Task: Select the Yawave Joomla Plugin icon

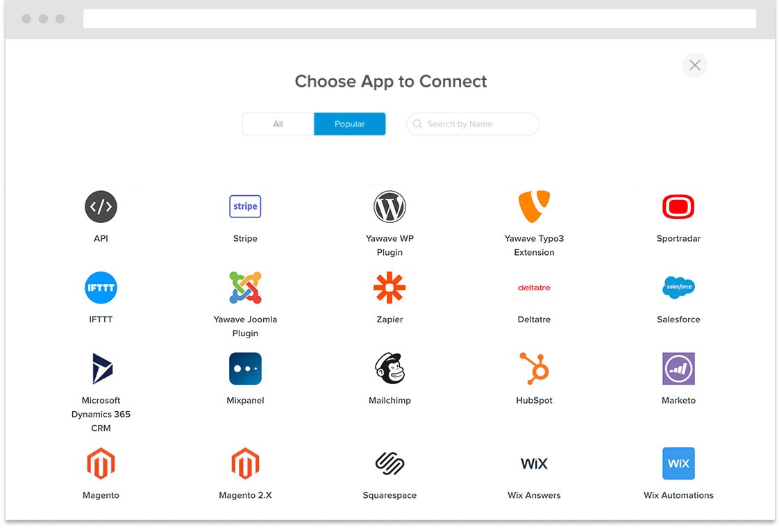Action: point(245,288)
